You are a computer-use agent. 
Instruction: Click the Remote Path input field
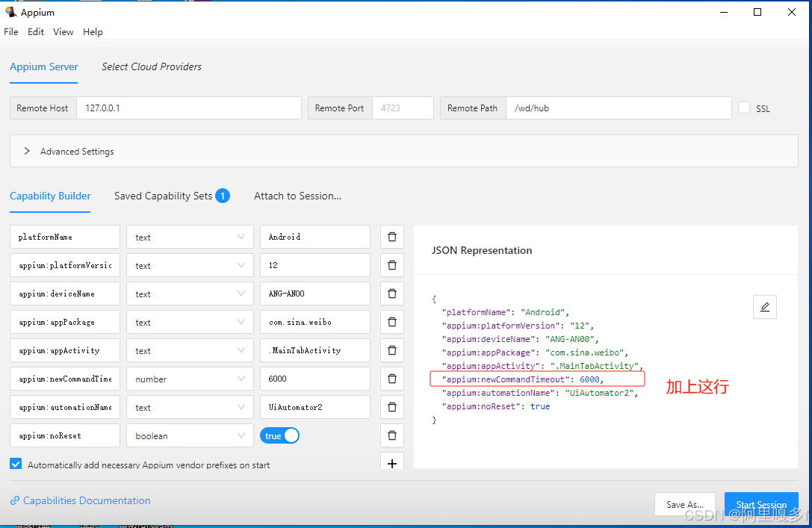[619, 108]
